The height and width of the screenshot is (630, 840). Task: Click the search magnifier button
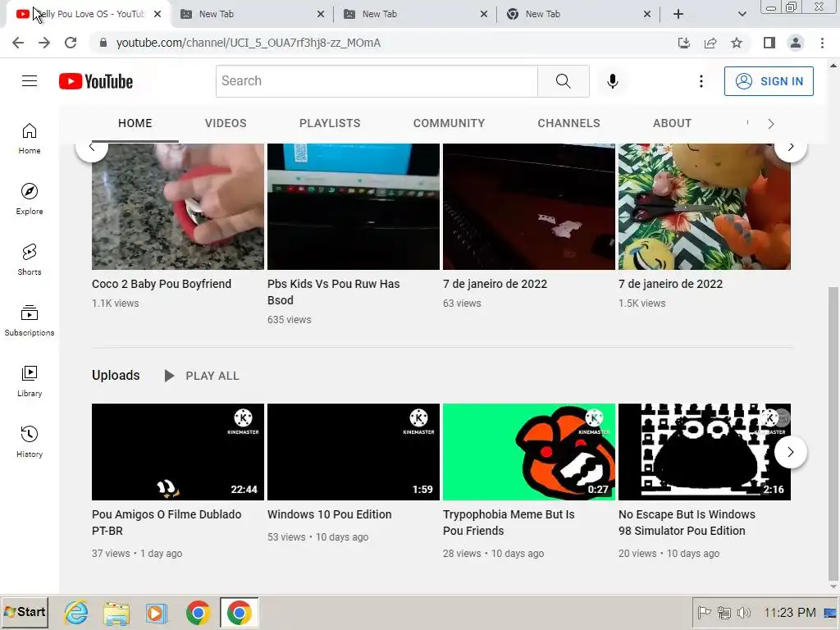[563, 81]
